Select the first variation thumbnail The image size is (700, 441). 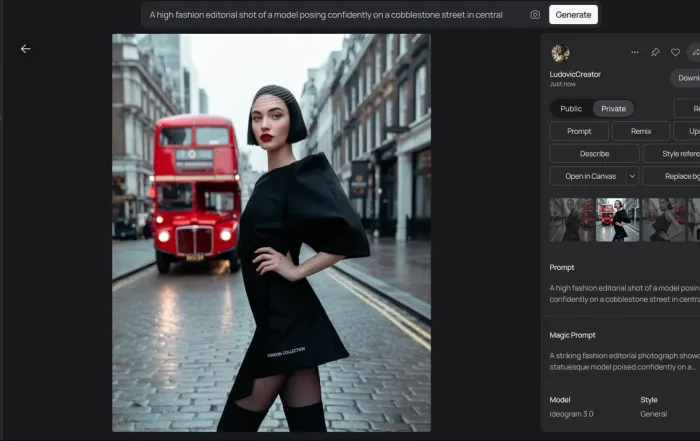(x=571, y=220)
